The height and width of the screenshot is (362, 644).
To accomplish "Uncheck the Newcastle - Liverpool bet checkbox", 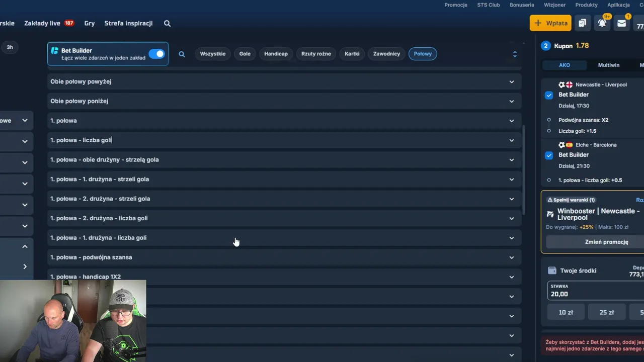I will [549, 95].
